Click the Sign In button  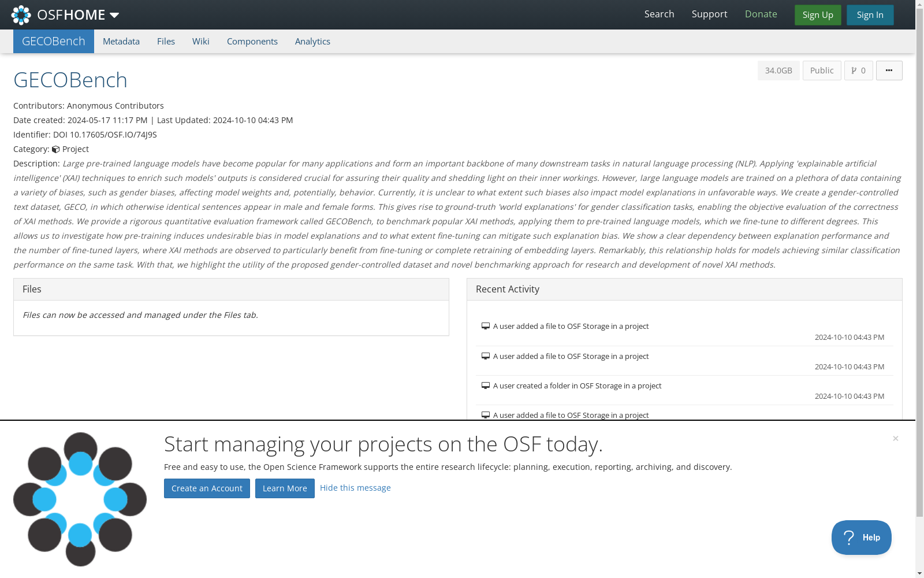870,15
